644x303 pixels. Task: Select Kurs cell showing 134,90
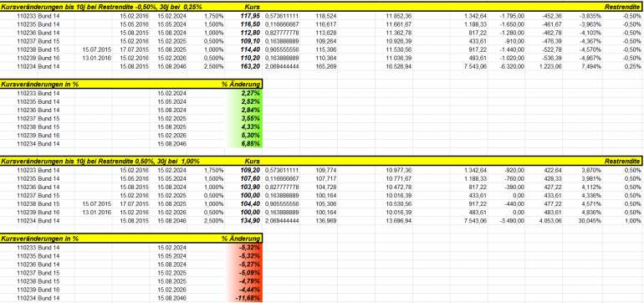click(243, 221)
